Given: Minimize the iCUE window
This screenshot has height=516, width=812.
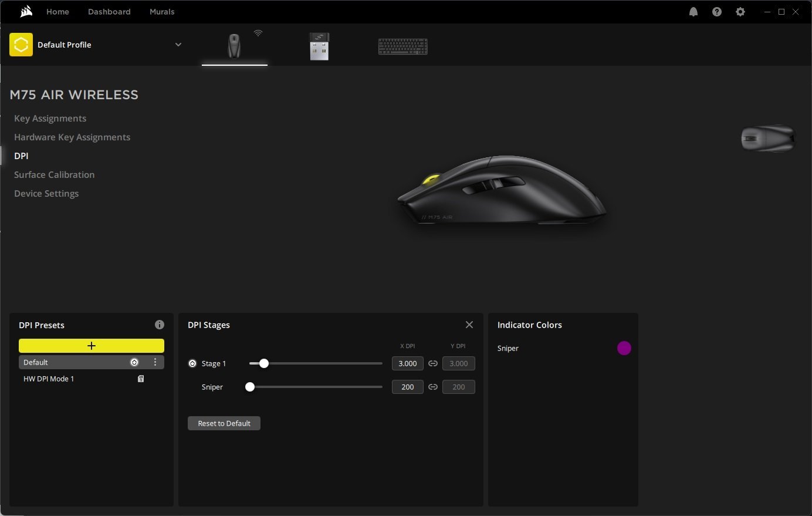Looking at the screenshot, I should pyautogui.click(x=767, y=12).
